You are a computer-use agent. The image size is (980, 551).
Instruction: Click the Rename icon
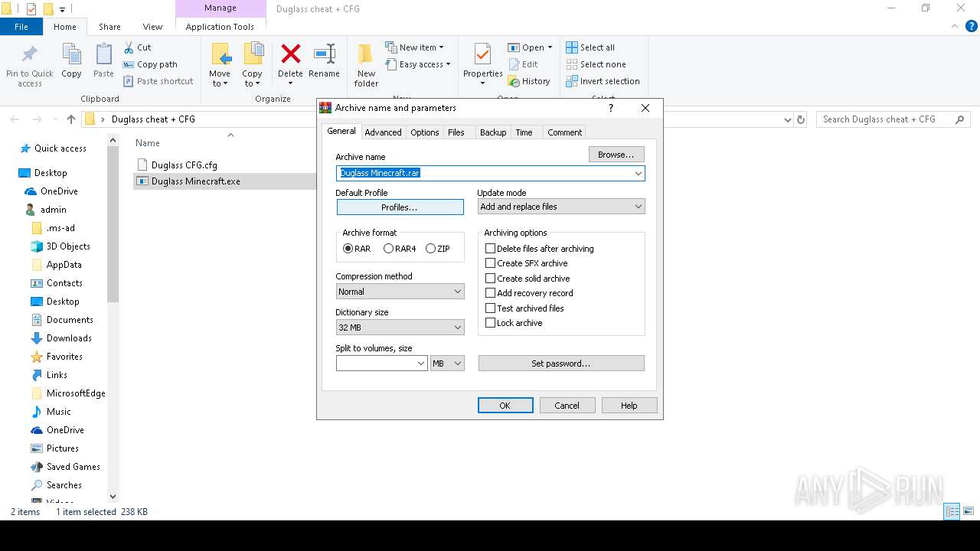click(x=324, y=54)
